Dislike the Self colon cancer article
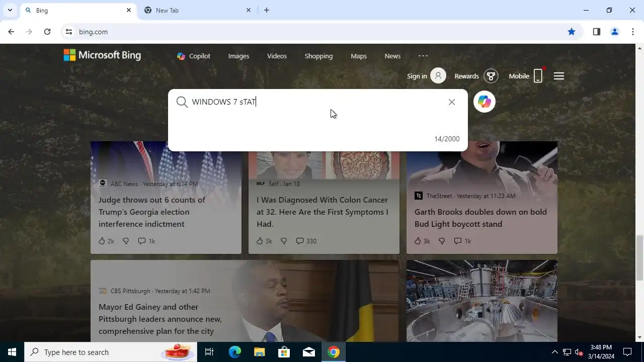Image resolution: width=644 pixels, height=362 pixels. (284, 241)
